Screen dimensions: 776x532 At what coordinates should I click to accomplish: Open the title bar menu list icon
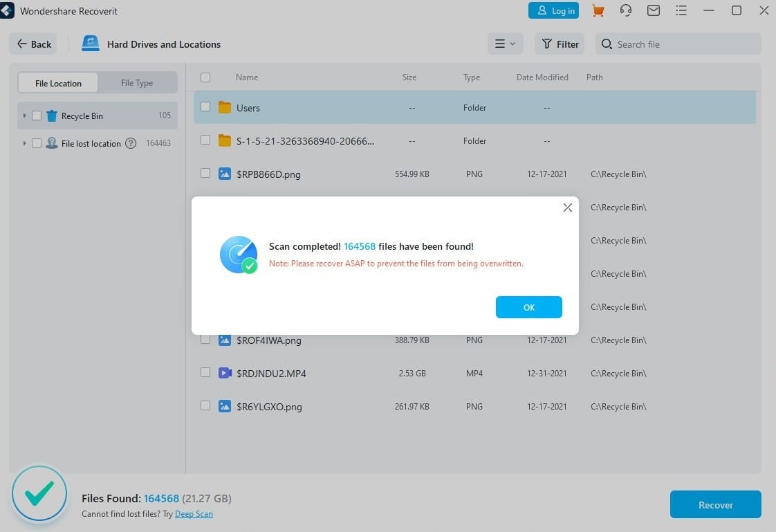(x=681, y=10)
